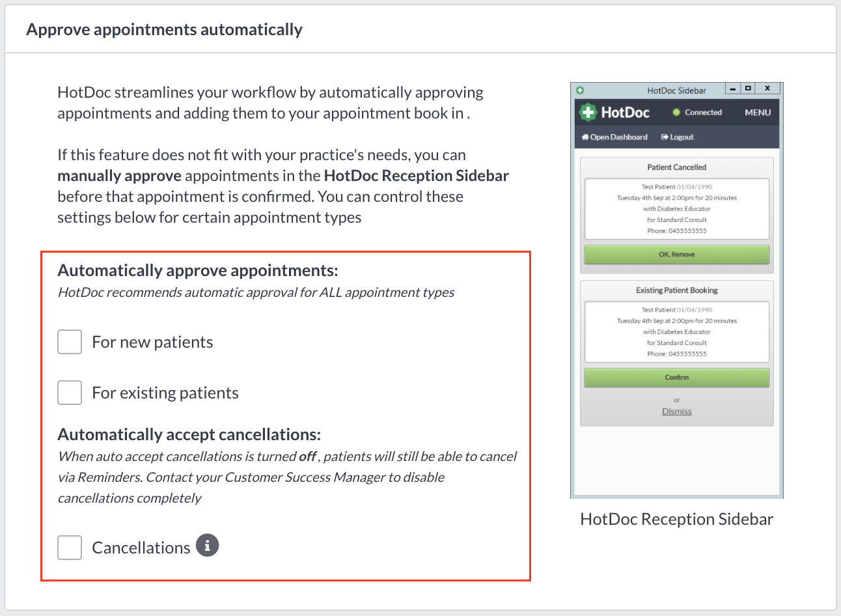The width and height of the screenshot is (841, 616).
Task: Close the HotDoc Sidebar window
Action: click(768, 89)
